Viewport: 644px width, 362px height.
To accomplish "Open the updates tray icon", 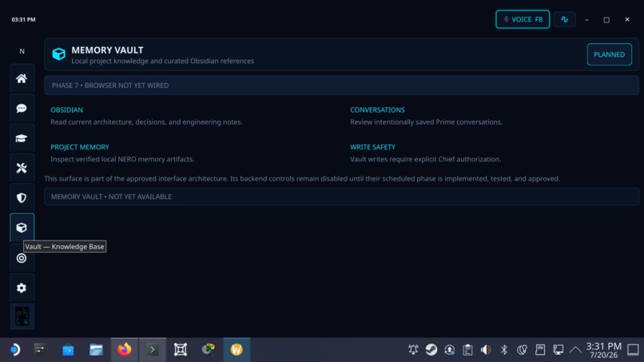I will coord(449,350).
